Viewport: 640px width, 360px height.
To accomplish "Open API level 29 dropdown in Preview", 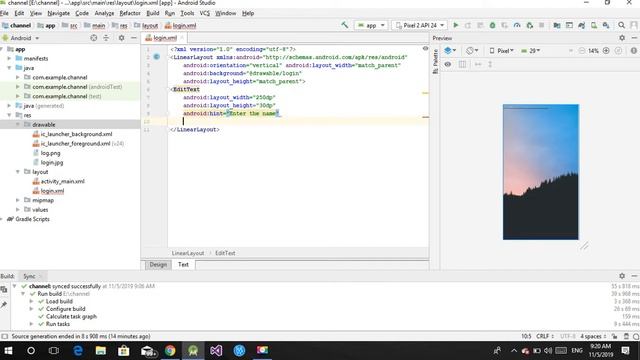I will pyautogui.click(x=531, y=51).
